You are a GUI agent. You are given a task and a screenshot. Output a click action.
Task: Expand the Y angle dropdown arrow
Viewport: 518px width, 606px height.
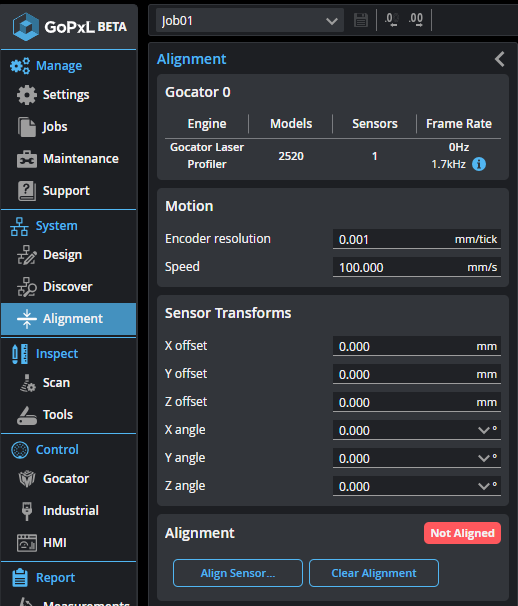[484, 458]
